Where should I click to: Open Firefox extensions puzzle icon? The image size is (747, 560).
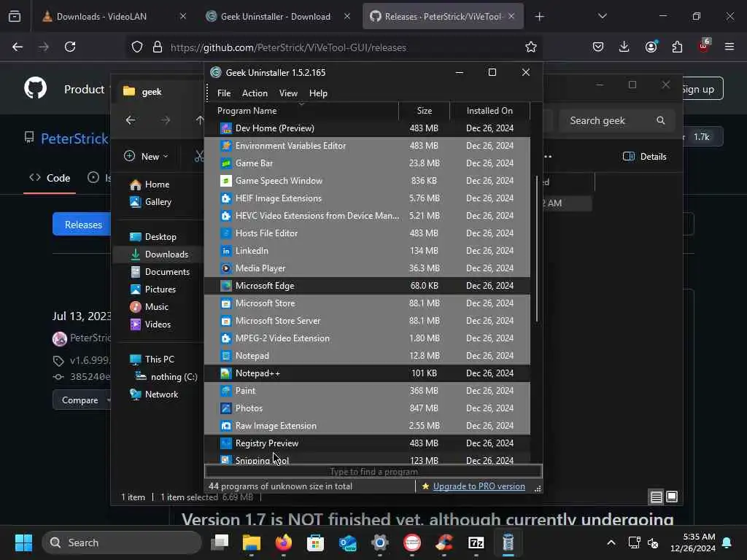pyautogui.click(x=677, y=47)
